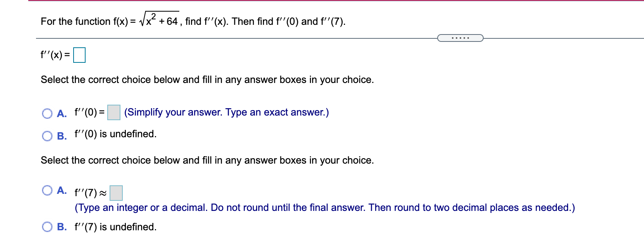Click the f''(x) = label
This screenshot has height=233, width=644.
tap(54, 55)
